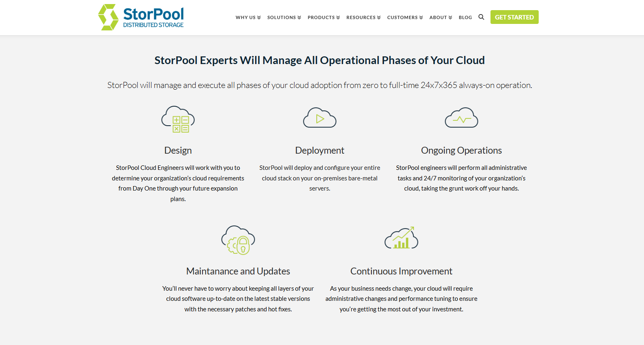Viewport: 644px width, 345px height.
Task: Click the Ongoing Operations cloud pulse icon
Action: 462,118
